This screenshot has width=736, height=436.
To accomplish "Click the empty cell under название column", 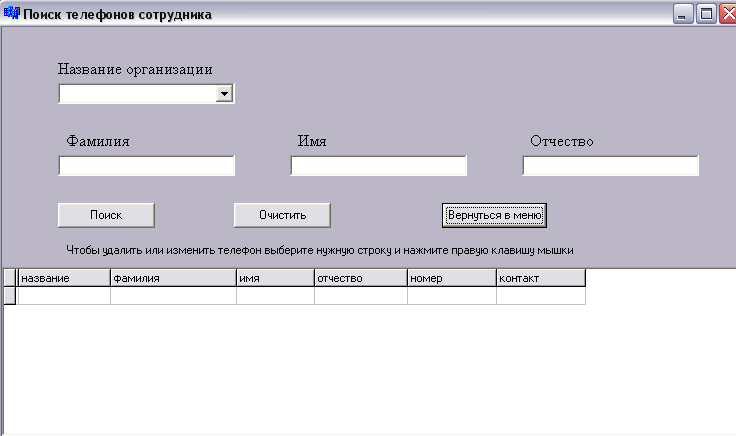I will (64, 296).
